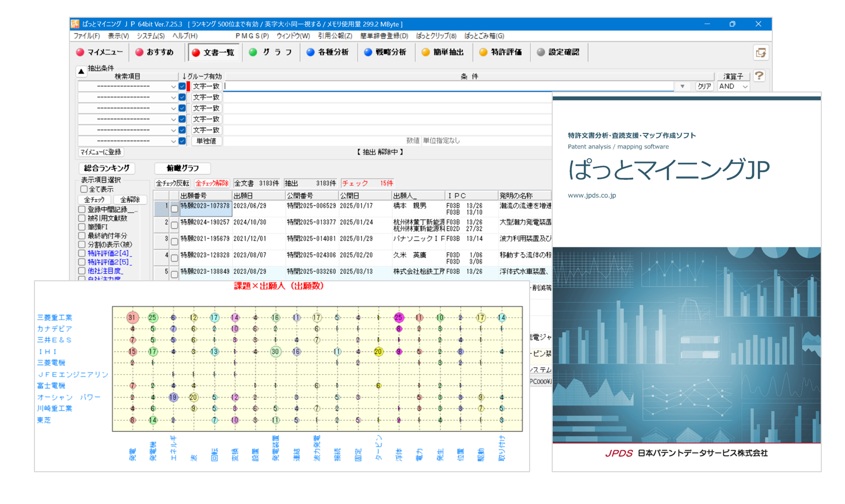The width and height of the screenshot is (845, 504).
Task: Open the おすすめ toolbar button
Action: [x=155, y=52]
